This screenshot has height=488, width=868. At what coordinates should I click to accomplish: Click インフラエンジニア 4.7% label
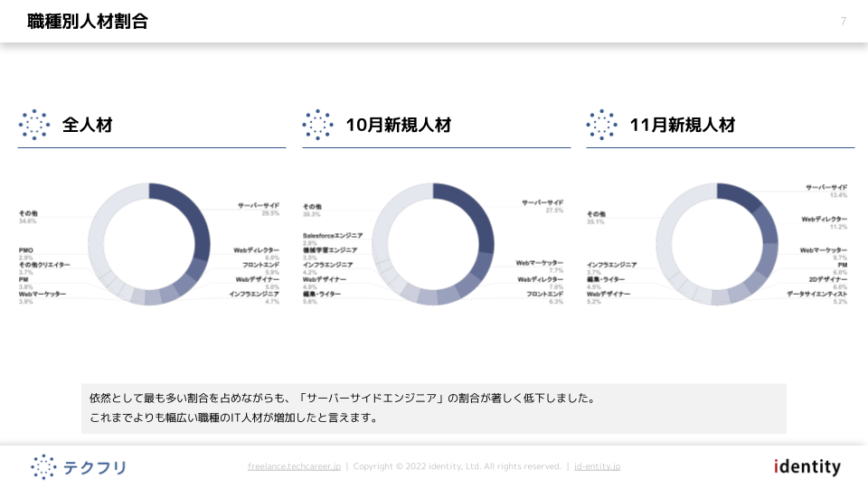(255, 297)
